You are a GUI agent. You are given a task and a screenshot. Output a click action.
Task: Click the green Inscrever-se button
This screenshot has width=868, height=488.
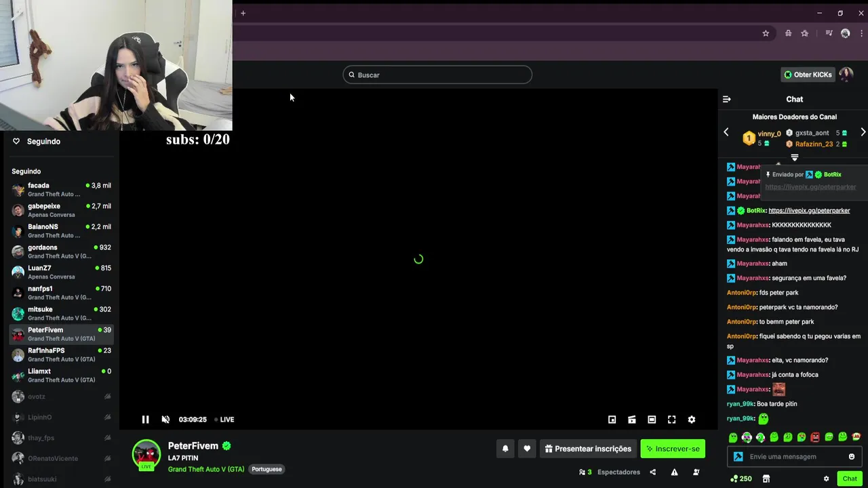coord(673,449)
